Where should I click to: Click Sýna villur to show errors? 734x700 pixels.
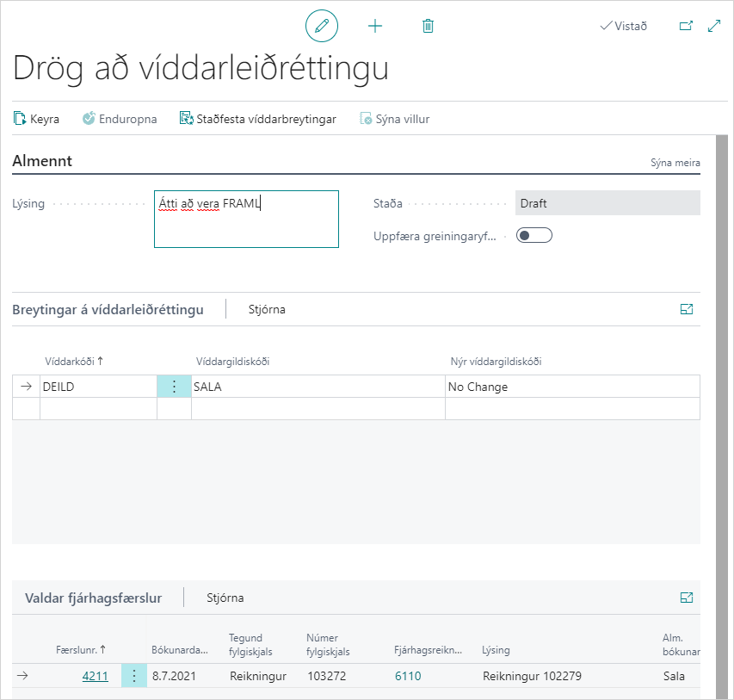point(394,119)
